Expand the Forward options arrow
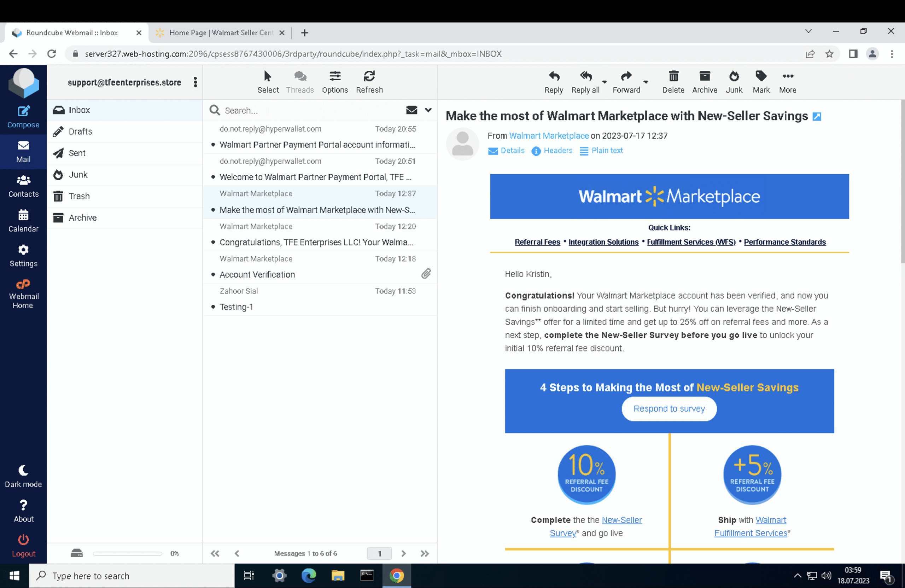The height and width of the screenshot is (588, 905). [646, 81]
